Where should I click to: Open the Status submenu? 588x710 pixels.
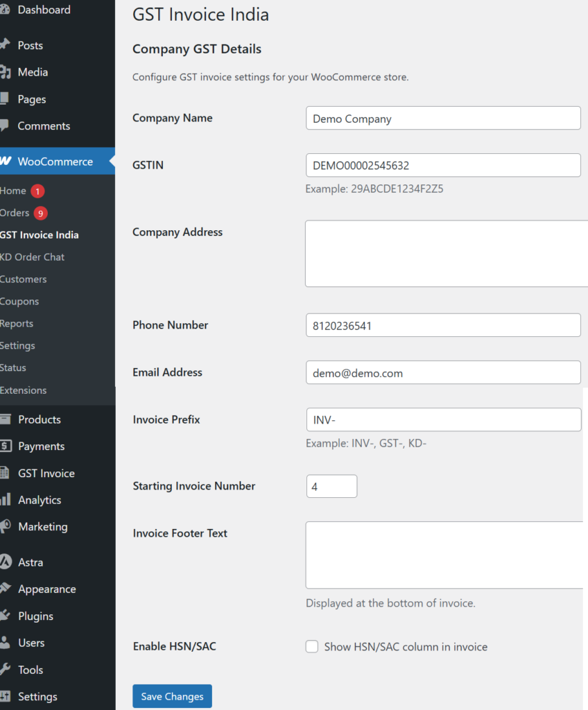click(13, 367)
